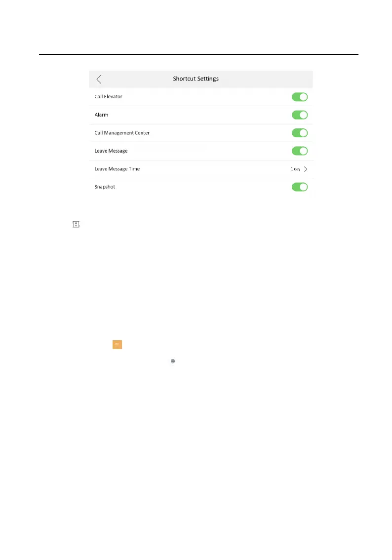Switch off Leave Message

point(300,151)
